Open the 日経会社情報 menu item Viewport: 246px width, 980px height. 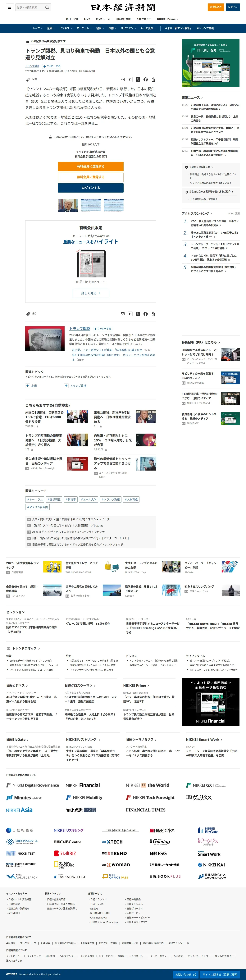123,19
